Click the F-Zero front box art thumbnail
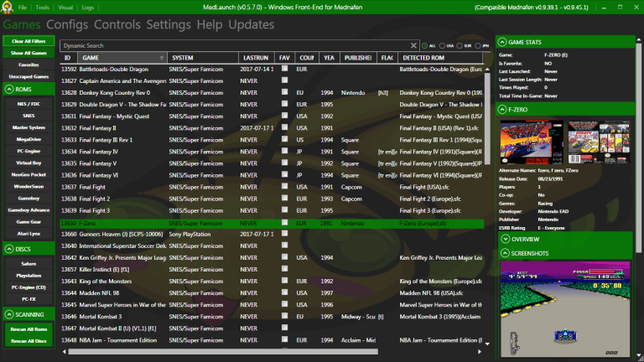The height and width of the screenshot is (362, 644). coord(531,142)
